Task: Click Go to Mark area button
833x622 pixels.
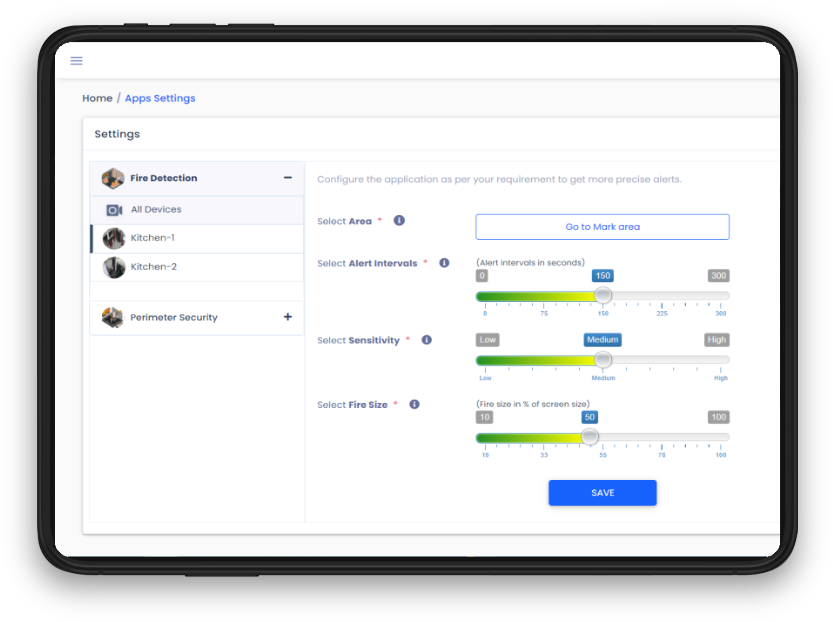Action: (x=602, y=227)
